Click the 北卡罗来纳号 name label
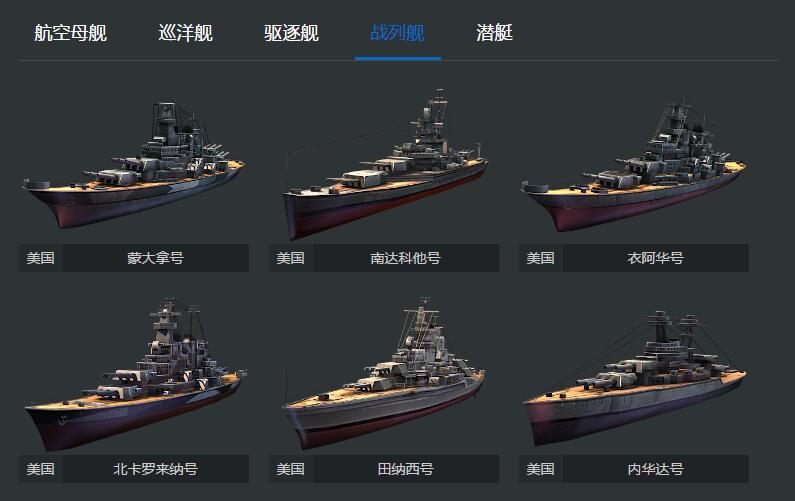This screenshot has width=795, height=501. [x=156, y=469]
